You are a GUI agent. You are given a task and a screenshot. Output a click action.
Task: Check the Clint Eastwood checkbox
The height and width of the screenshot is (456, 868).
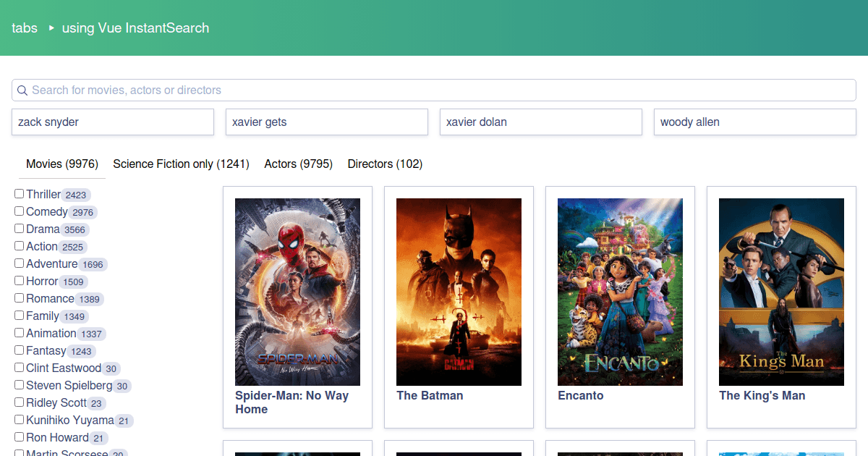coord(18,368)
